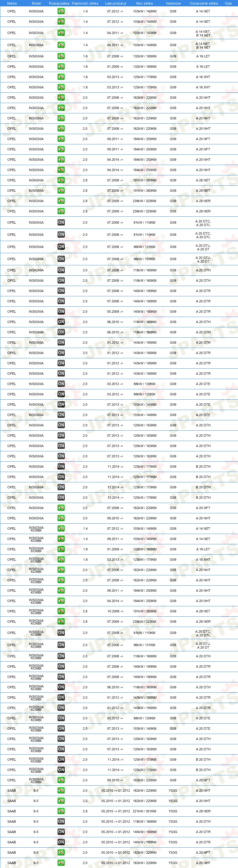Click diesel ON icon in Insignia Kombi 81kW row
238x868 pixels.
point(61,632)
